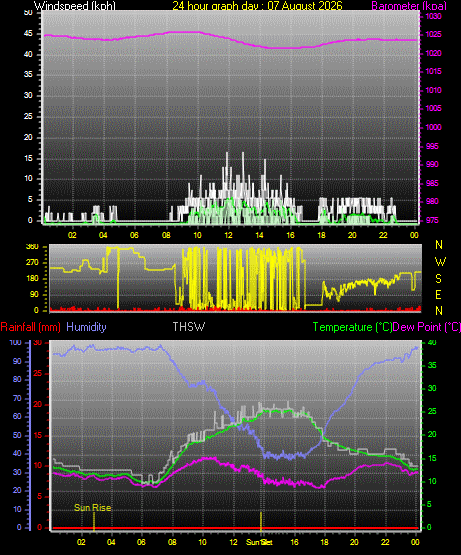This screenshot has width=461, height=555.
Task: Click the Barometer (kpa) axis title
Action: click(409, 5)
